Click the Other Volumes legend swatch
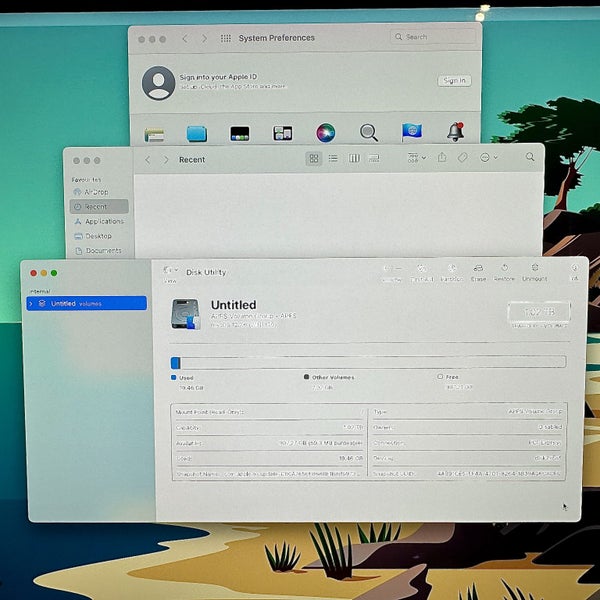The height and width of the screenshot is (600, 600). click(306, 377)
